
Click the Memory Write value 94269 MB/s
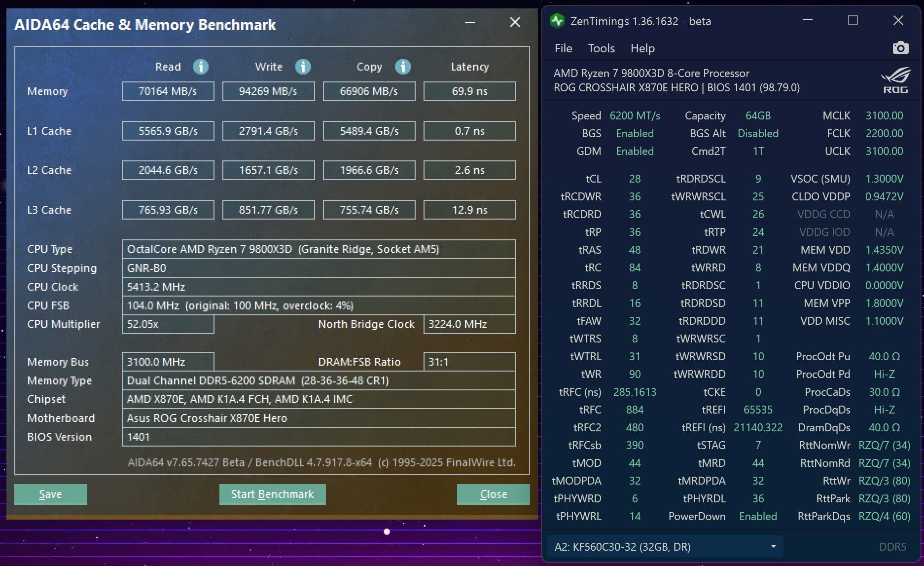pyautogui.click(x=269, y=91)
